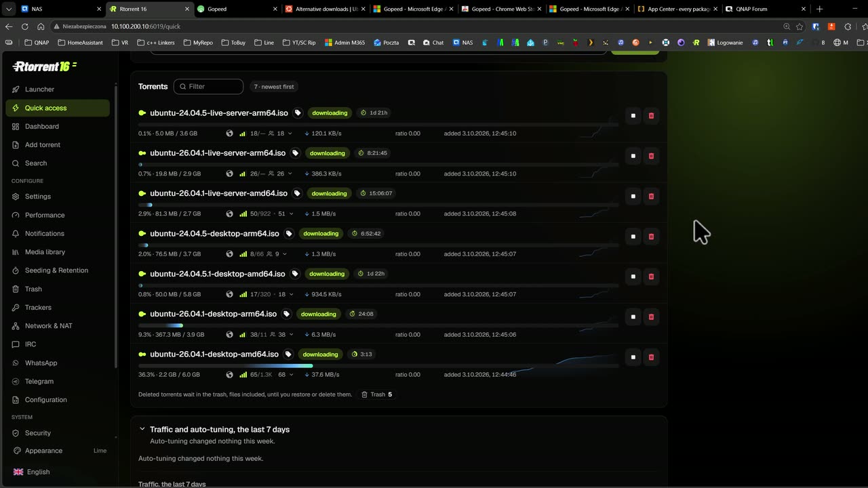868x488 pixels.
Task: Focus the torrents Filter field
Action: pos(208,87)
